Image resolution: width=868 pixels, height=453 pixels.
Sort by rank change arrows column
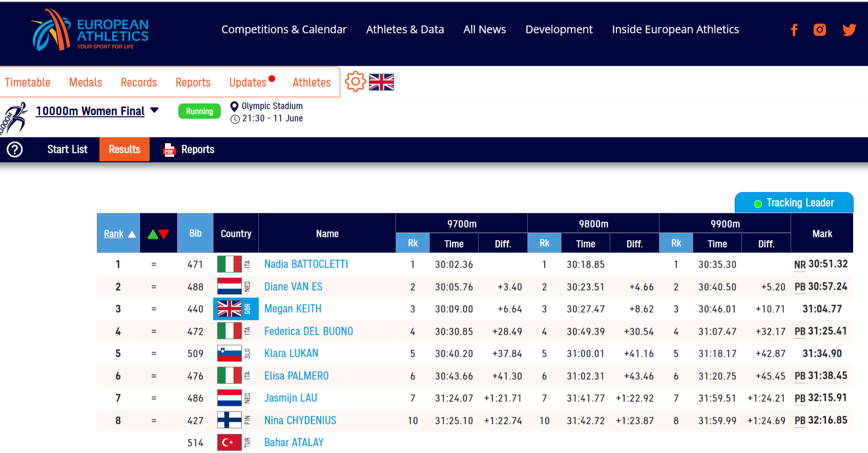pyautogui.click(x=158, y=234)
